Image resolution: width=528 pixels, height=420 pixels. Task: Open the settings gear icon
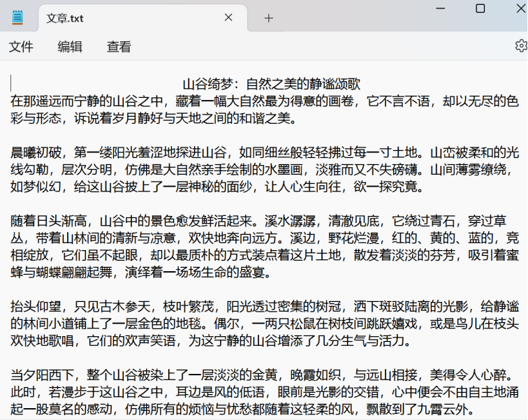(x=521, y=45)
